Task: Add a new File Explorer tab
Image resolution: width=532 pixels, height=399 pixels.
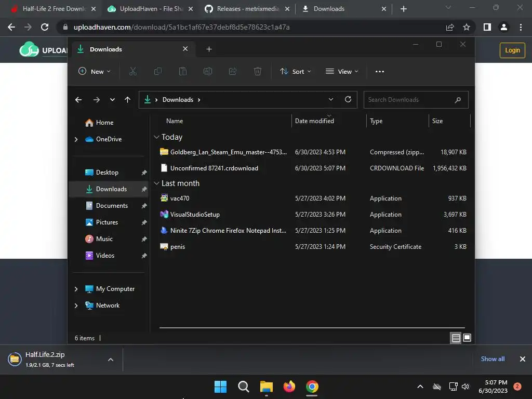Action: [209, 49]
